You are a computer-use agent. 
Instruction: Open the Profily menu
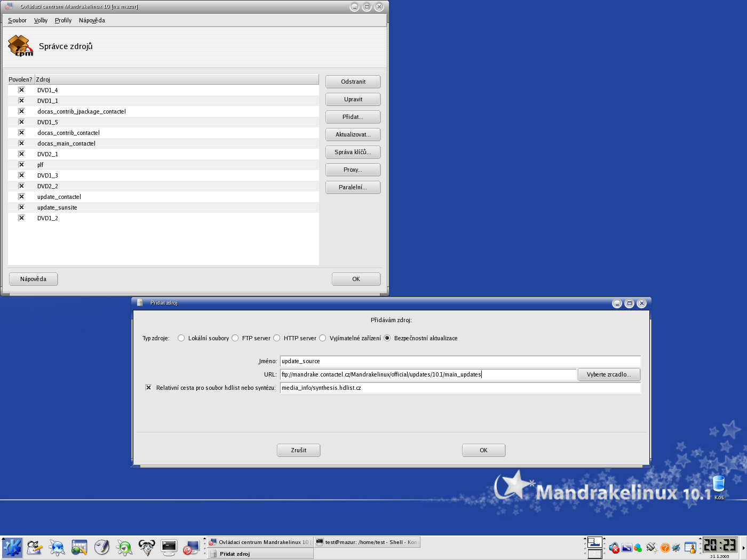coord(63,20)
